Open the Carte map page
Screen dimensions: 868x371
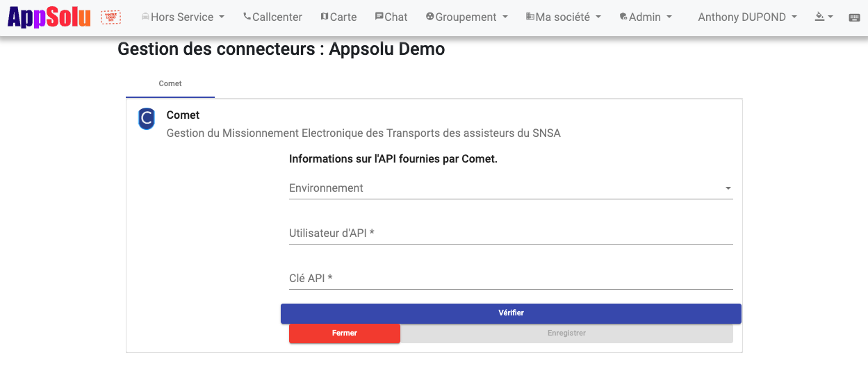pyautogui.click(x=338, y=17)
